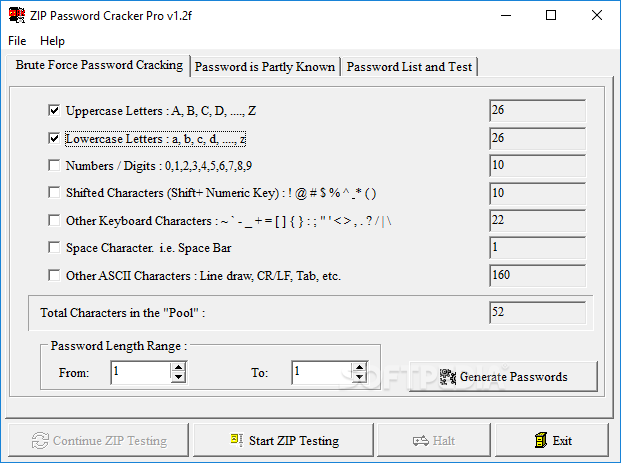Image resolution: width=621 pixels, height=463 pixels.
Task: Decrease the To password length spinner
Action: [360, 377]
